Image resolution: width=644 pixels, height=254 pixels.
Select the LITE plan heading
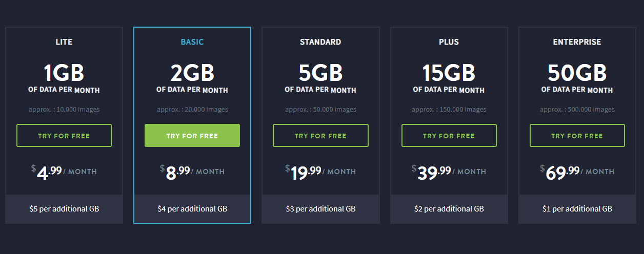[x=64, y=42]
